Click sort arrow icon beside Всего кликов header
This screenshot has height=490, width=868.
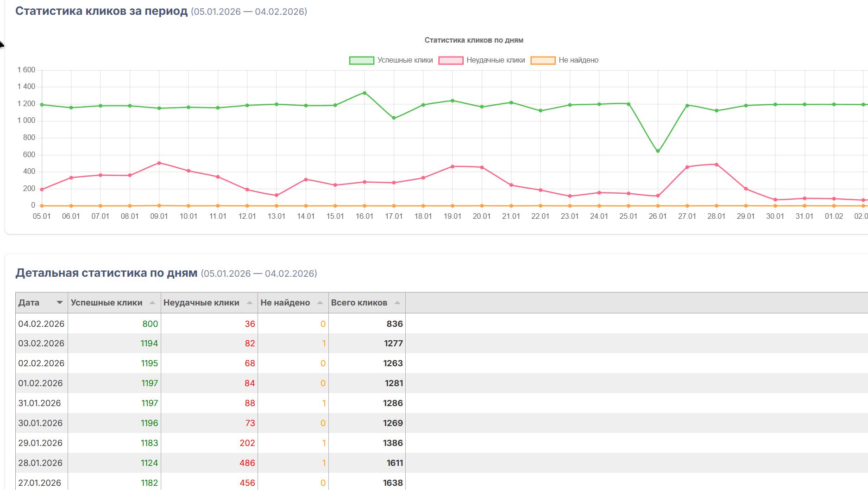tap(397, 303)
